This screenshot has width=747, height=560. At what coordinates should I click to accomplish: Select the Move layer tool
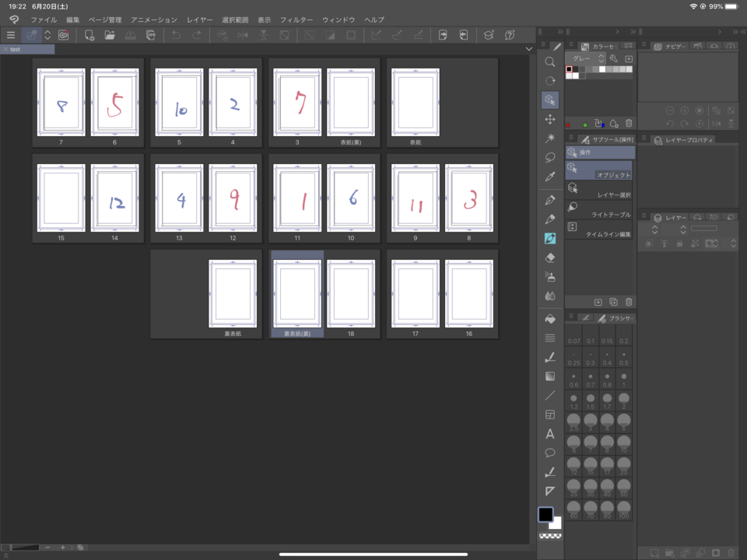point(550,119)
